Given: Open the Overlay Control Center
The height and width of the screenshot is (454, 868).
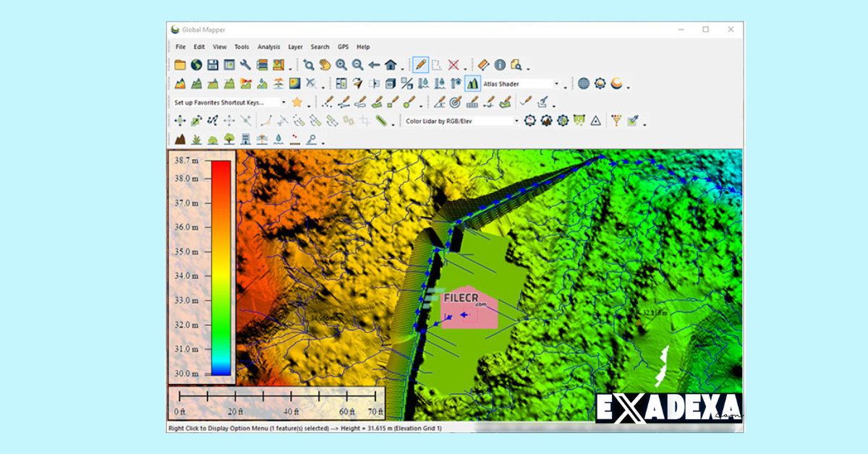Looking at the screenshot, I should [228, 64].
